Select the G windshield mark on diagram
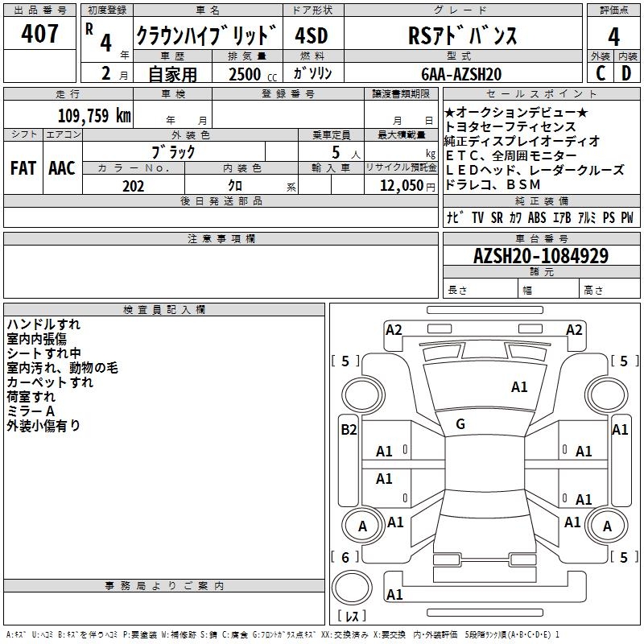 pyautogui.click(x=460, y=424)
